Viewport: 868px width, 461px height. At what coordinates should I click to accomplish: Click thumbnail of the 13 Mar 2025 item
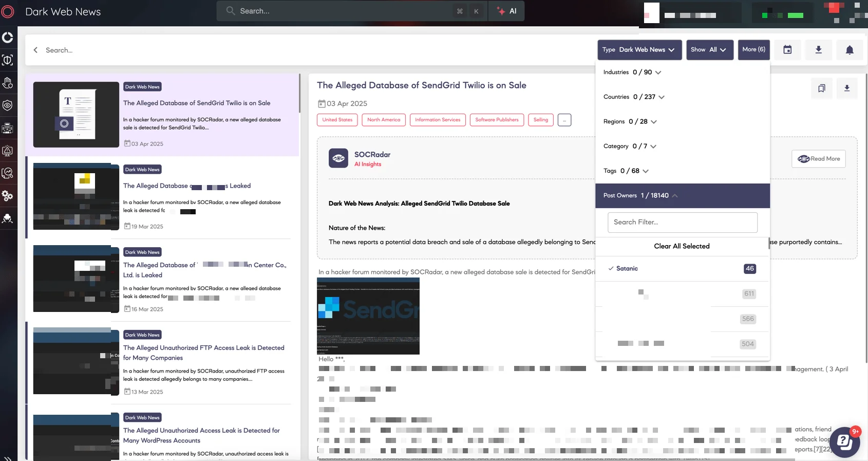pyautogui.click(x=76, y=361)
